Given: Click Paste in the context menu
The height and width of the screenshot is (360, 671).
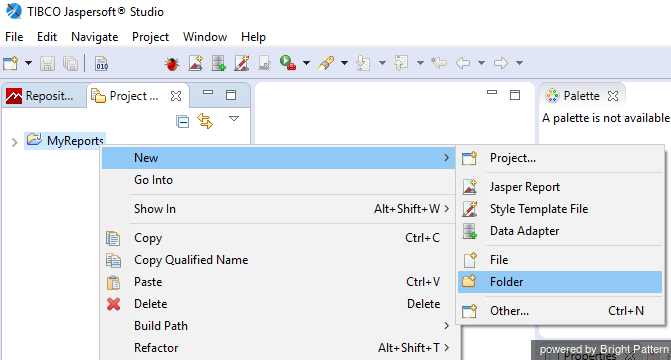Looking at the screenshot, I should coord(278,282).
